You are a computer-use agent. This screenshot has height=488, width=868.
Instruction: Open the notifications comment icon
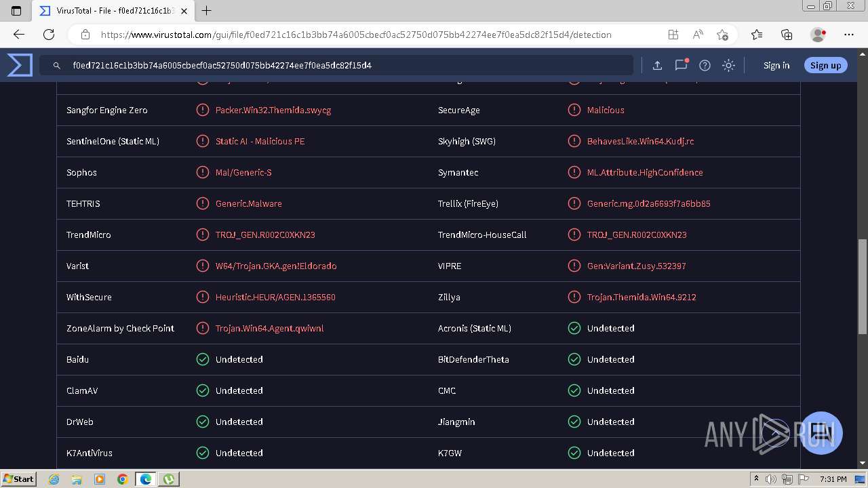point(681,65)
